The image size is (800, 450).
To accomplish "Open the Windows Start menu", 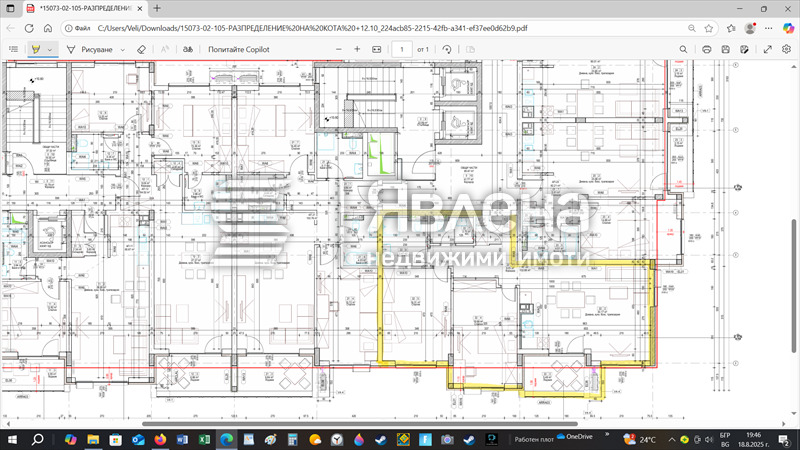I will [12, 440].
